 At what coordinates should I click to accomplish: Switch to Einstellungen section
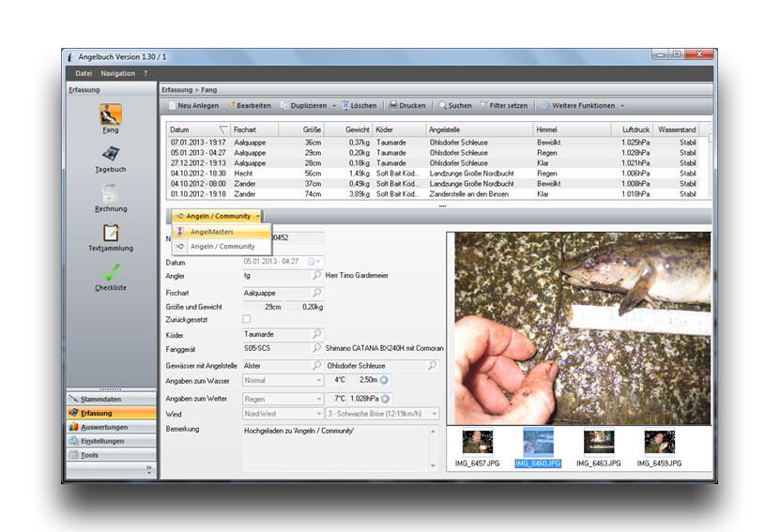pyautogui.click(x=111, y=441)
